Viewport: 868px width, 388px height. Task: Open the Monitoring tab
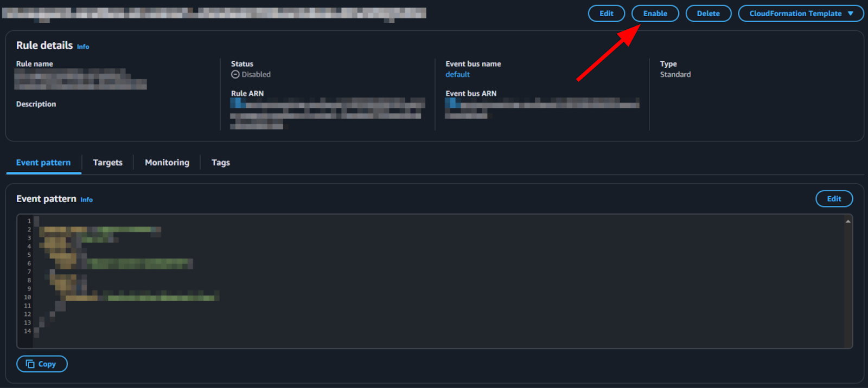pos(167,163)
